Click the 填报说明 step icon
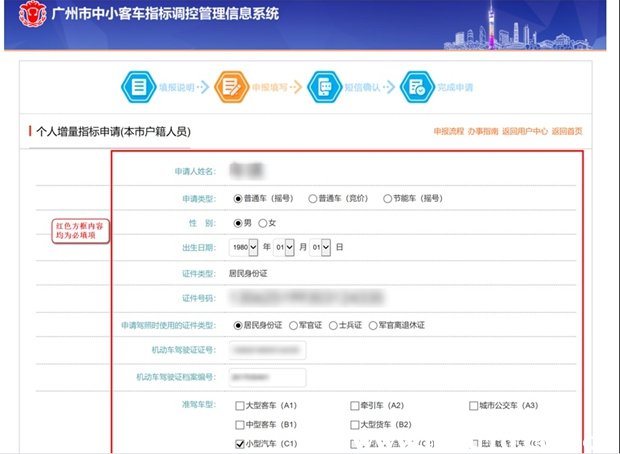The image size is (620, 454). tap(137, 87)
